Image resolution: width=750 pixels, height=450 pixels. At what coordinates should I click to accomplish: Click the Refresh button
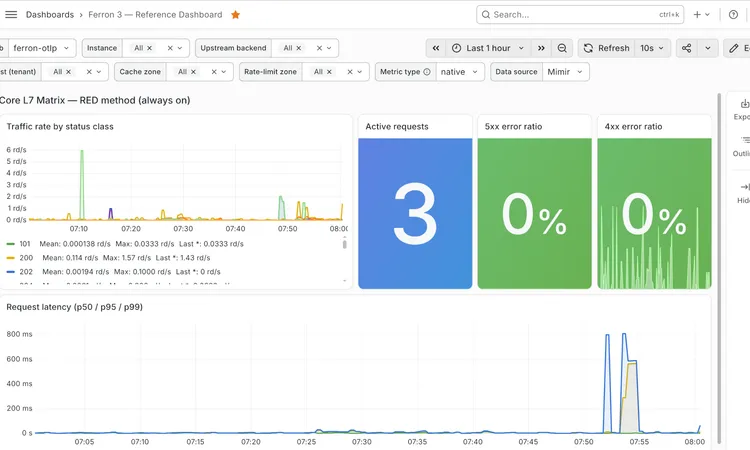[607, 48]
